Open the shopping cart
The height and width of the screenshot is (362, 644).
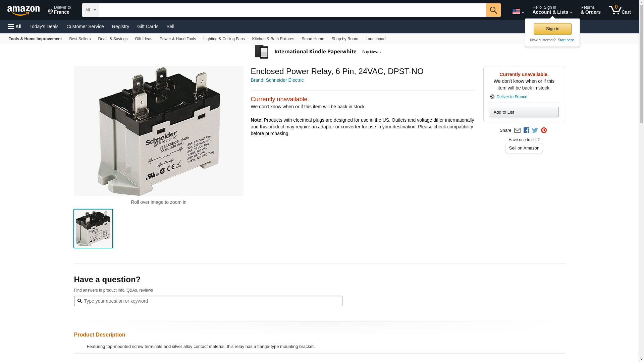tap(620, 10)
